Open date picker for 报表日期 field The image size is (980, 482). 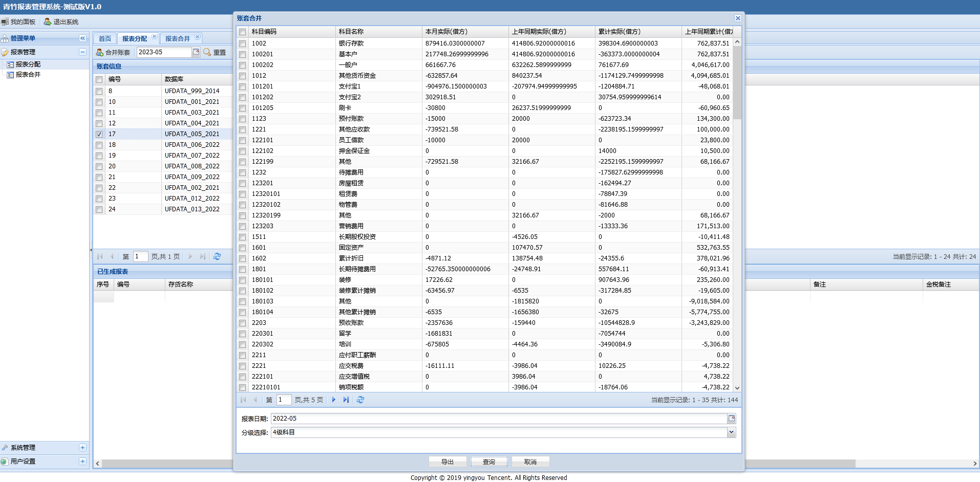coord(732,419)
